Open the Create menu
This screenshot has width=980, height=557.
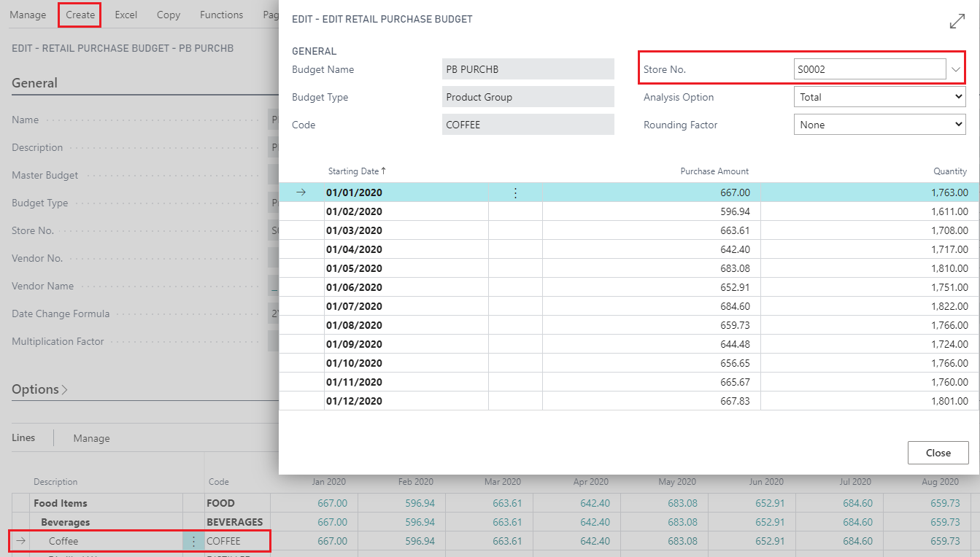point(80,15)
